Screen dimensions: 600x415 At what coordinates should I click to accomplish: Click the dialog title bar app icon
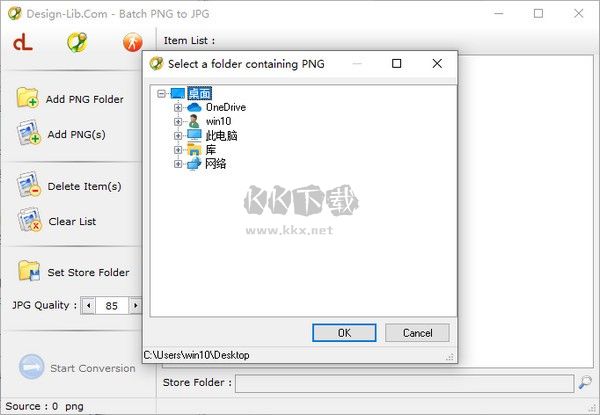157,63
